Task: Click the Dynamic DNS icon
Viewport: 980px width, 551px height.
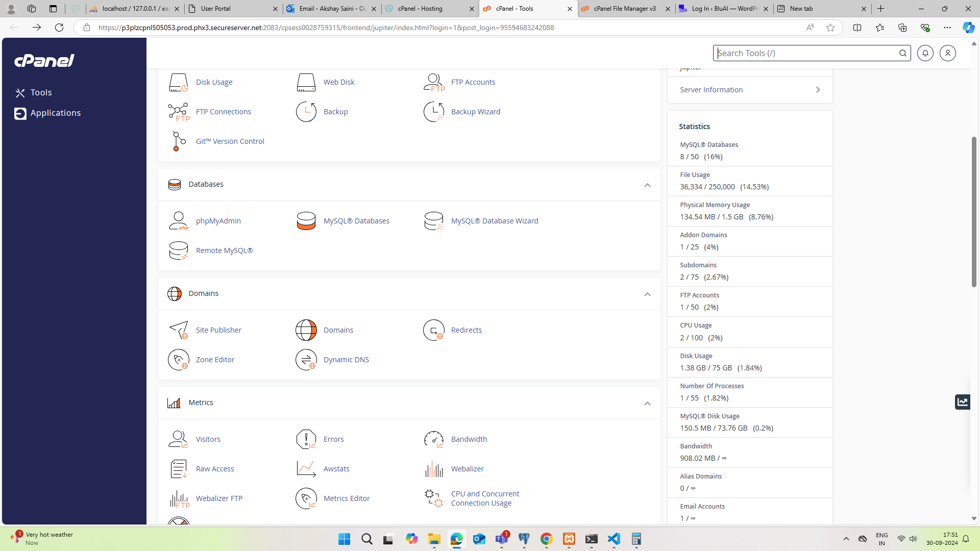Action: coord(306,360)
